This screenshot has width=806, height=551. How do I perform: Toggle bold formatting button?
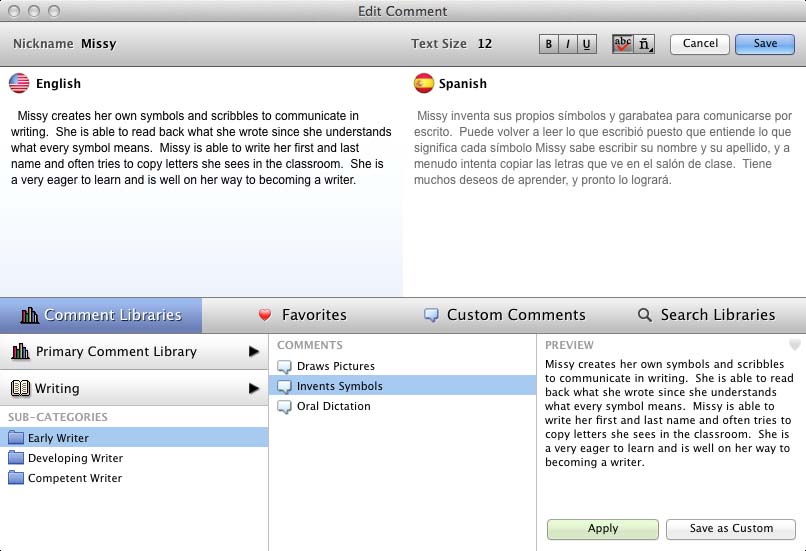pyautogui.click(x=548, y=44)
